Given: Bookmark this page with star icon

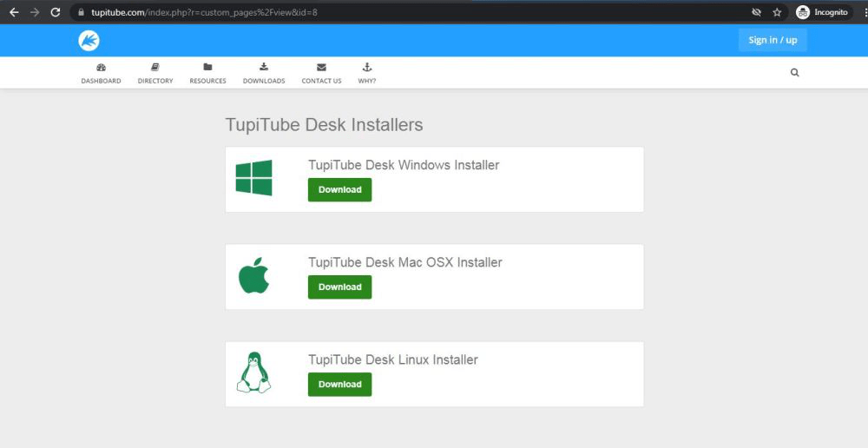Looking at the screenshot, I should [x=777, y=12].
